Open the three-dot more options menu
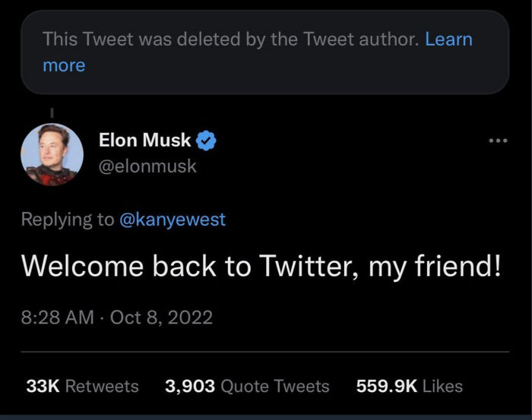The width and height of the screenshot is (532, 420). tap(497, 141)
